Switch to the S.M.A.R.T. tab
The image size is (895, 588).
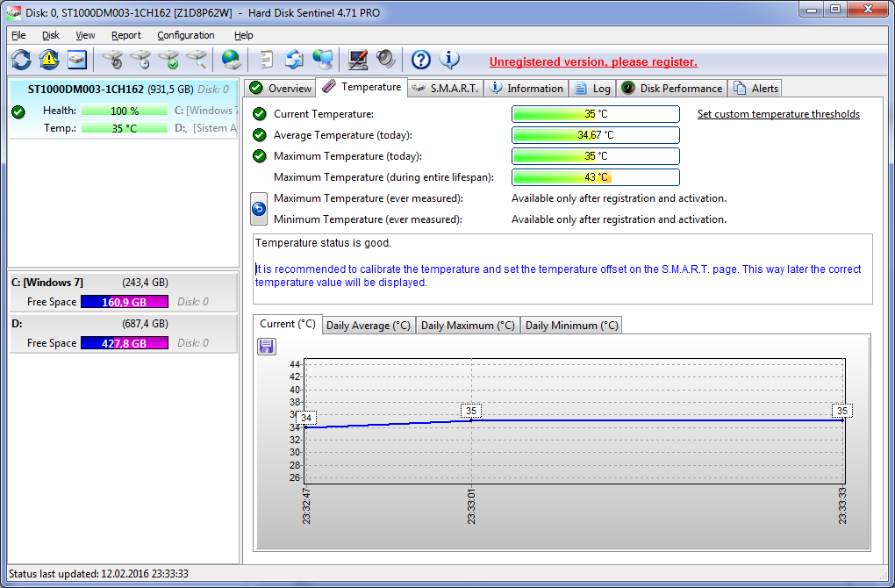pyautogui.click(x=444, y=88)
